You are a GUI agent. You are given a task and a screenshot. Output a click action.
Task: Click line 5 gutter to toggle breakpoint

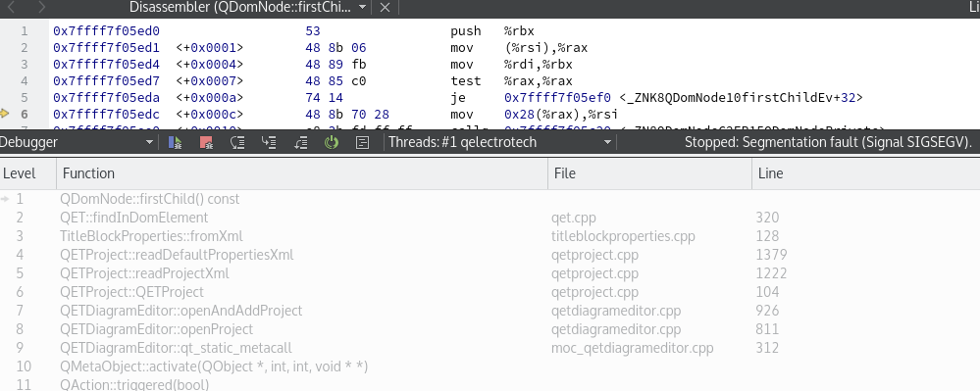coord(25,97)
